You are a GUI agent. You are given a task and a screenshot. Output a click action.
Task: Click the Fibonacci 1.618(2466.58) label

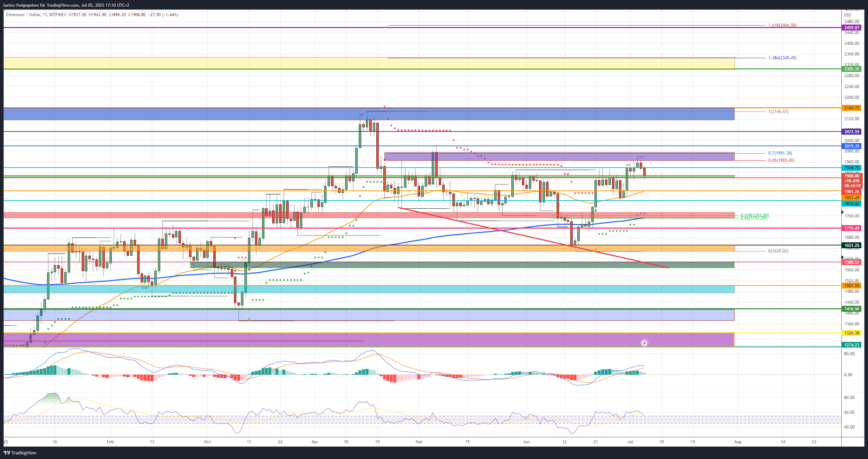[782, 25]
